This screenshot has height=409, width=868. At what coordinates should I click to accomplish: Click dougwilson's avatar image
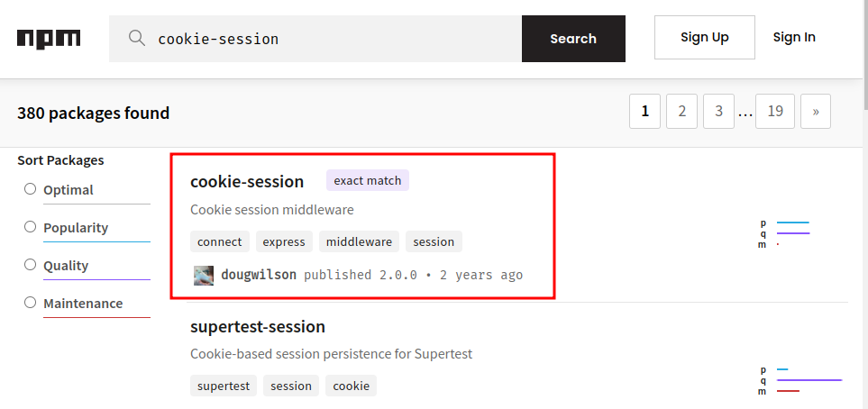[204, 275]
